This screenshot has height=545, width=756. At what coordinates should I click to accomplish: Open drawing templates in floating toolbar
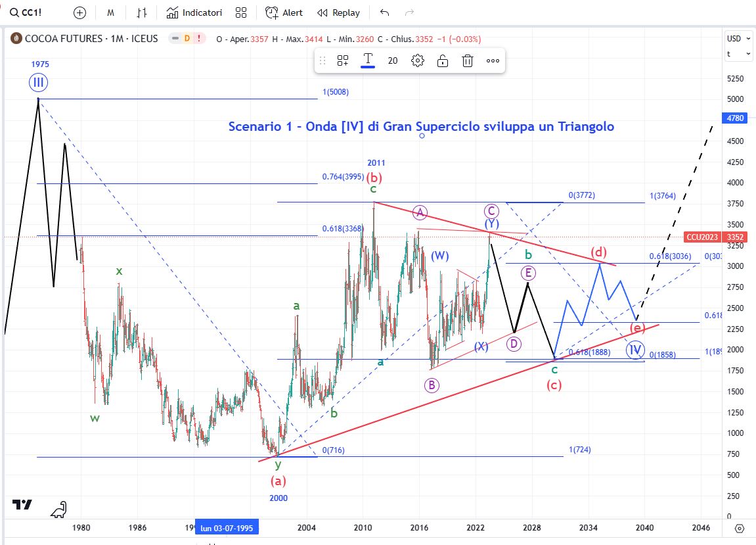pyautogui.click(x=343, y=61)
